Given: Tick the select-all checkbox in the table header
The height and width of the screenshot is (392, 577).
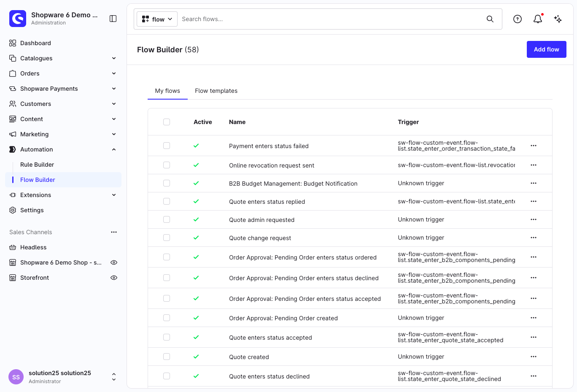Looking at the screenshot, I should click(167, 122).
